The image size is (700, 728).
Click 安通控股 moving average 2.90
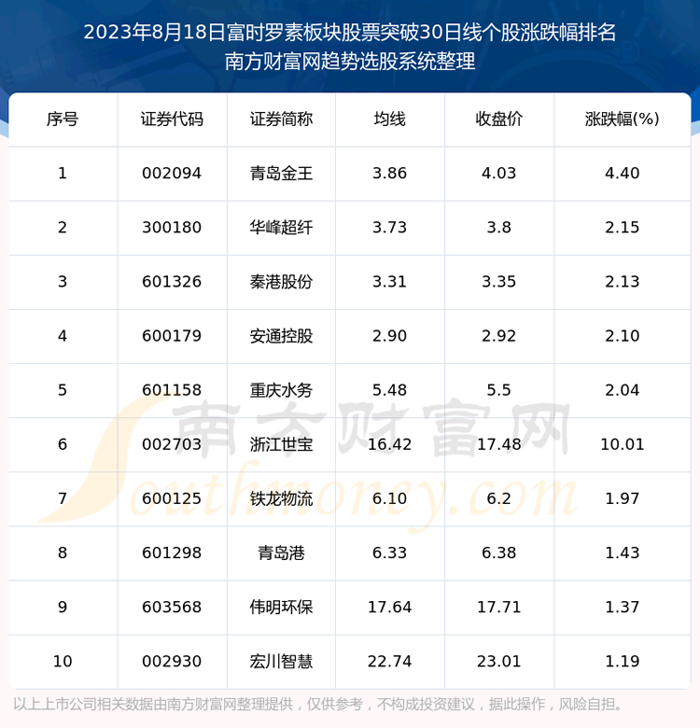point(389,336)
